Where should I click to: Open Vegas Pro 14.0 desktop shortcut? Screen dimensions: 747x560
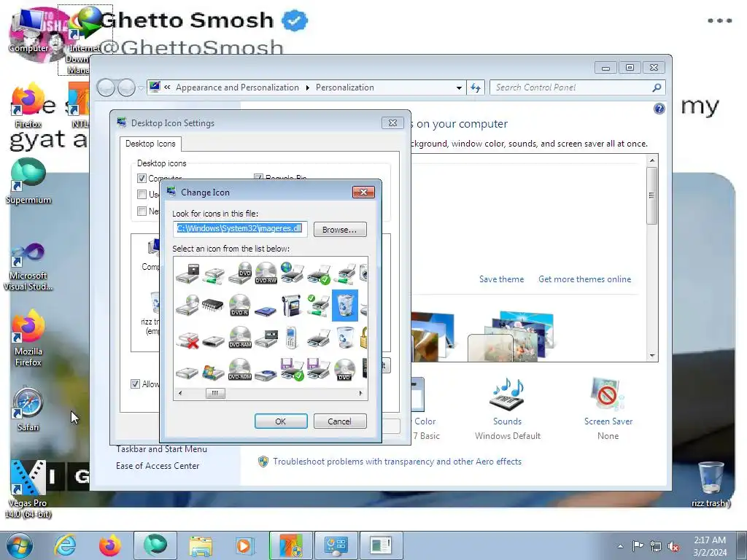tap(28, 489)
